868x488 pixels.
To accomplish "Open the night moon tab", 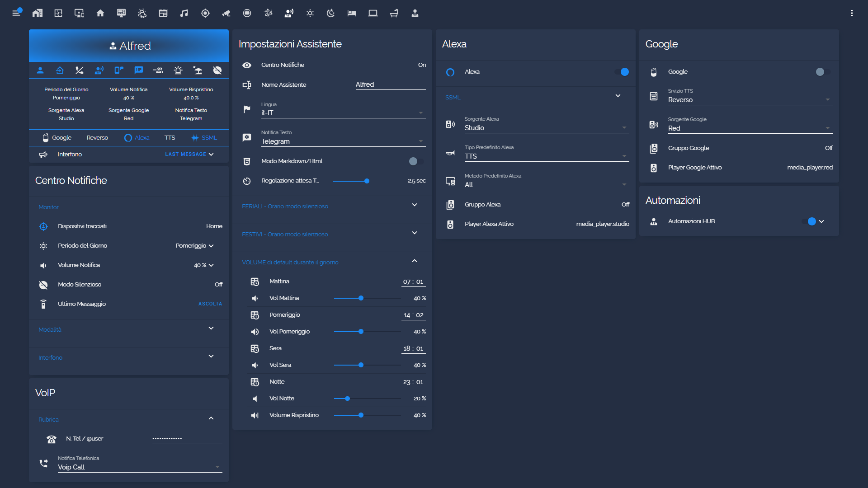I will (x=331, y=13).
